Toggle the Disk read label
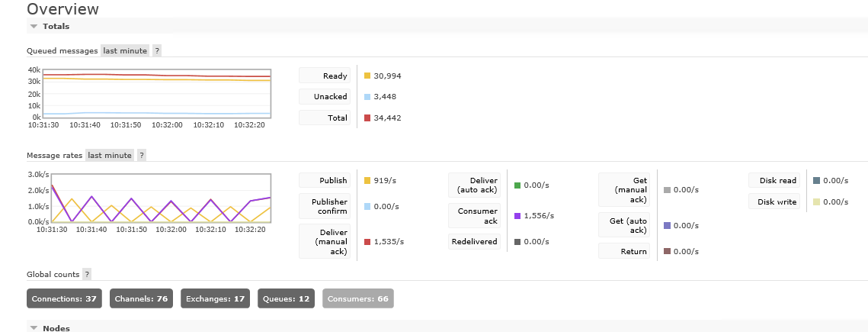868x332 pixels. 774,180
